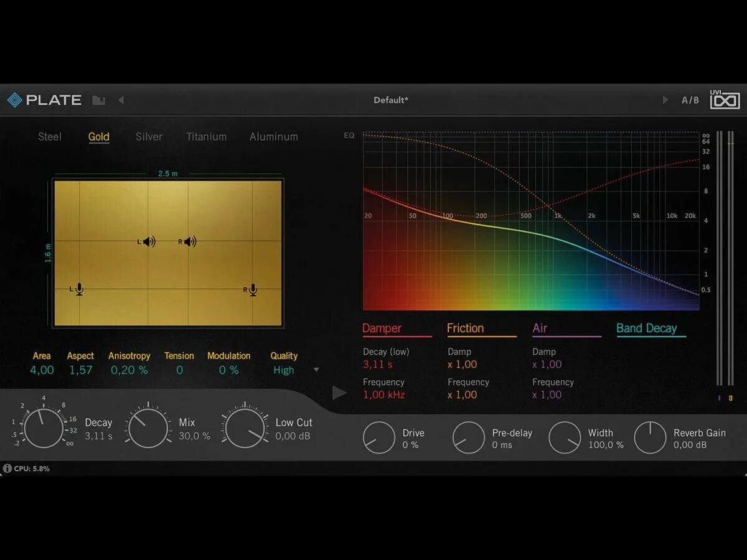
Task: Click the Tension value 0
Action: click(179, 370)
